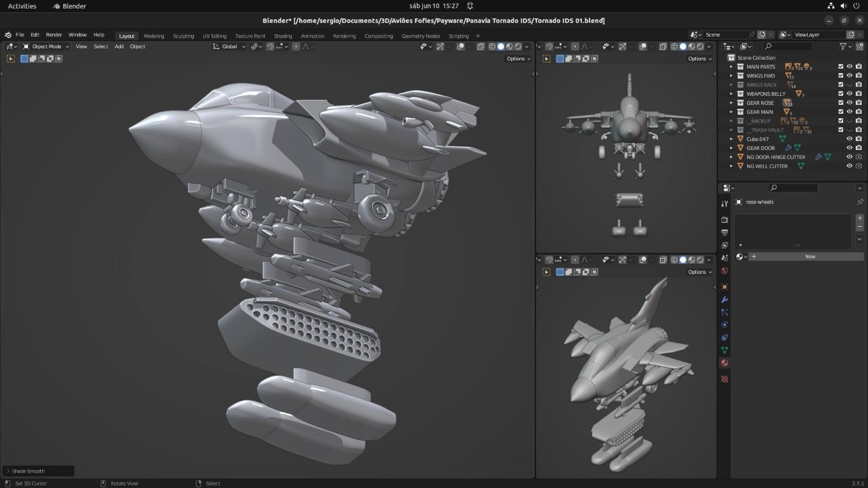
Task: Open the Tool settings properties tab
Action: tap(724, 204)
